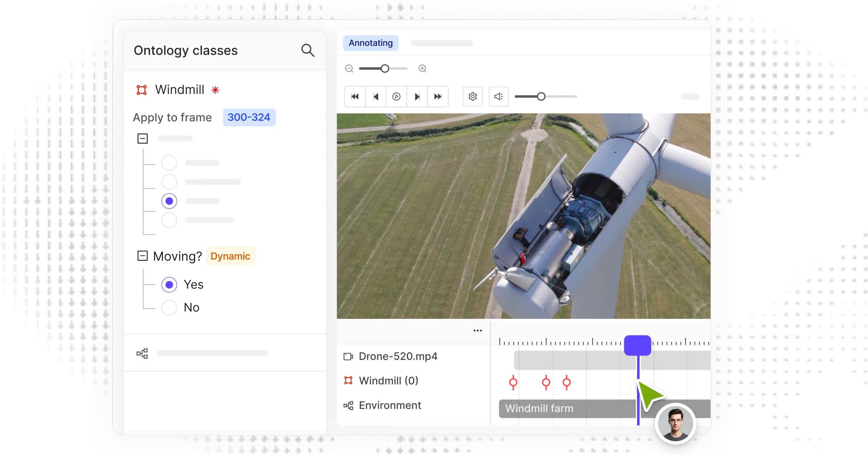
Task: Choose the last radio option under Windmill
Action: 169,220
